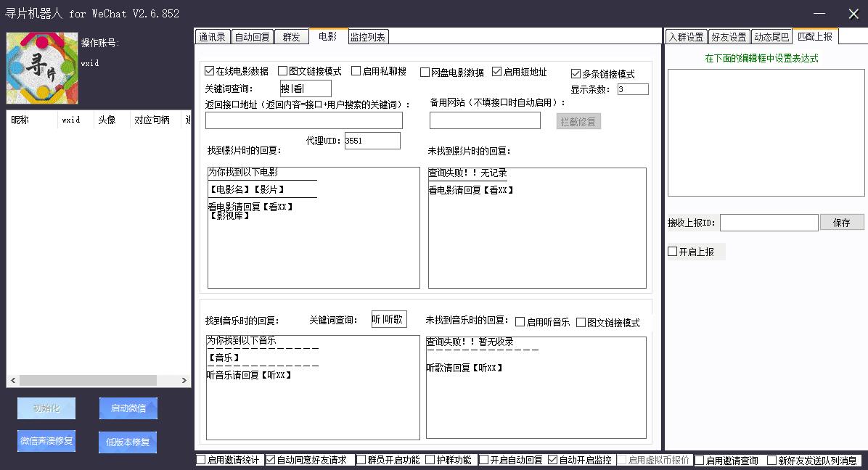Open the 入群设置 tab
This screenshot has height=470, width=868.
click(687, 37)
